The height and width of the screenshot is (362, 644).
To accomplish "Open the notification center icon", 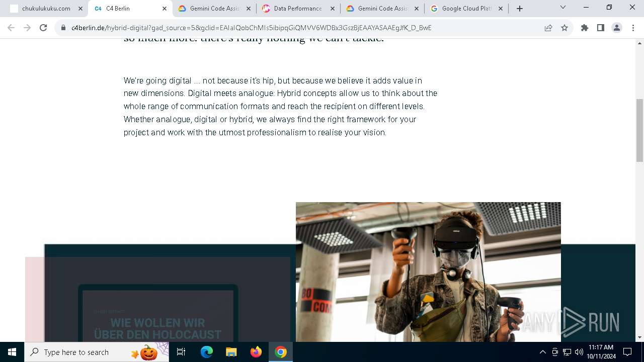I will click(x=627, y=352).
